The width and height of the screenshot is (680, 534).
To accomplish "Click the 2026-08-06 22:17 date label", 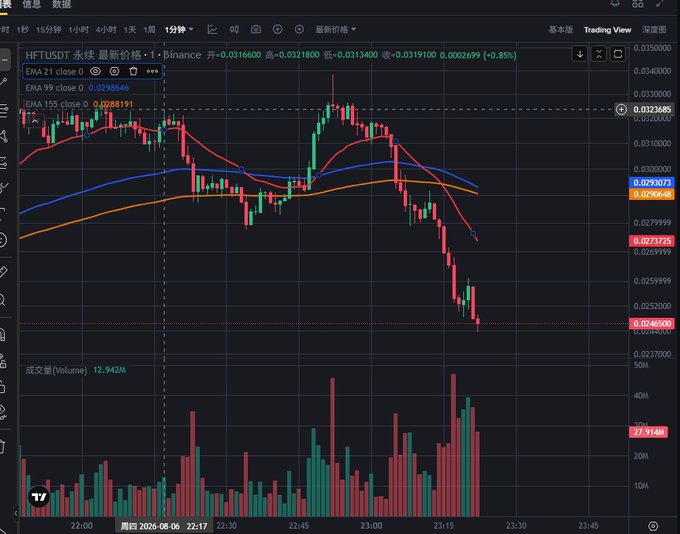I will (164, 526).
